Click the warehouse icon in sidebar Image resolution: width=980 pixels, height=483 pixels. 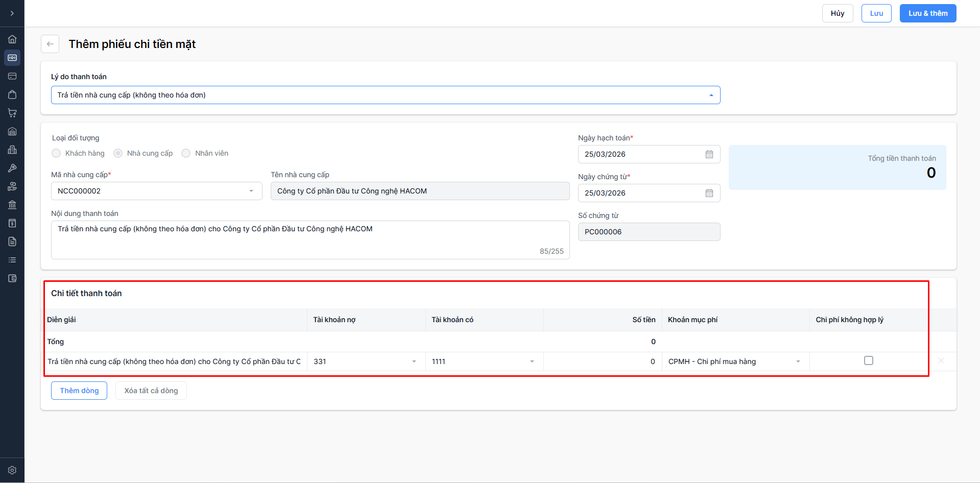(x=12, y=131)
